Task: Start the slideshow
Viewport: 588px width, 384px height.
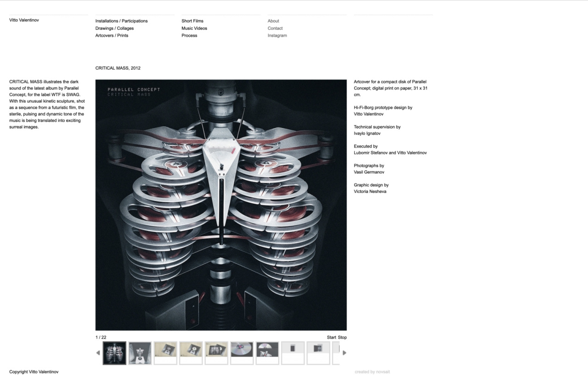Action: pos(332,338)
